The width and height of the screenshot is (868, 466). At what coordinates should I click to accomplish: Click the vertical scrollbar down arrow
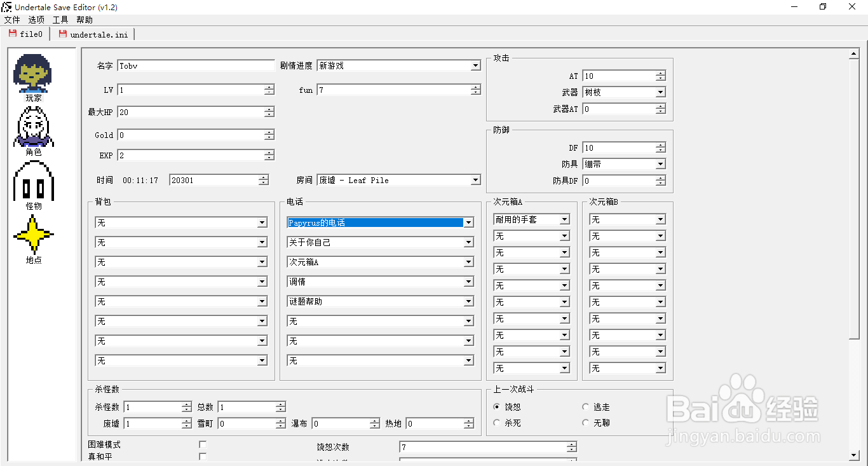pos(854,455)
